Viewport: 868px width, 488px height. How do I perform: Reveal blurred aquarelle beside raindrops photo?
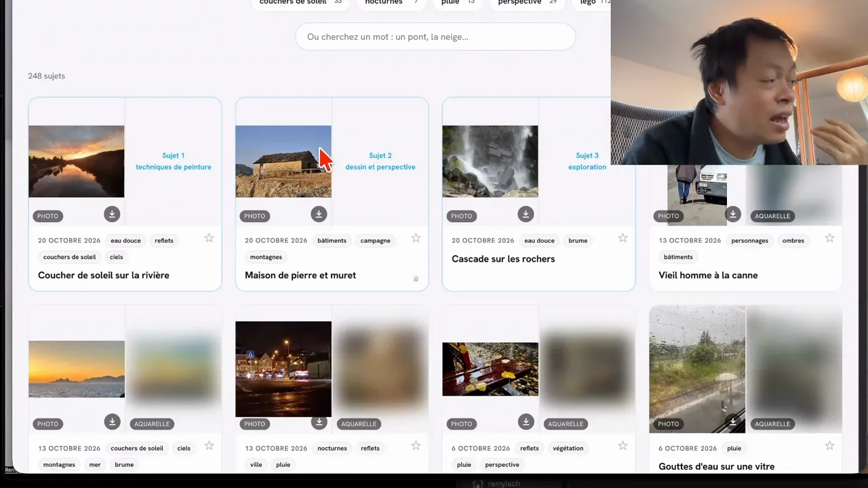[794, 369]
